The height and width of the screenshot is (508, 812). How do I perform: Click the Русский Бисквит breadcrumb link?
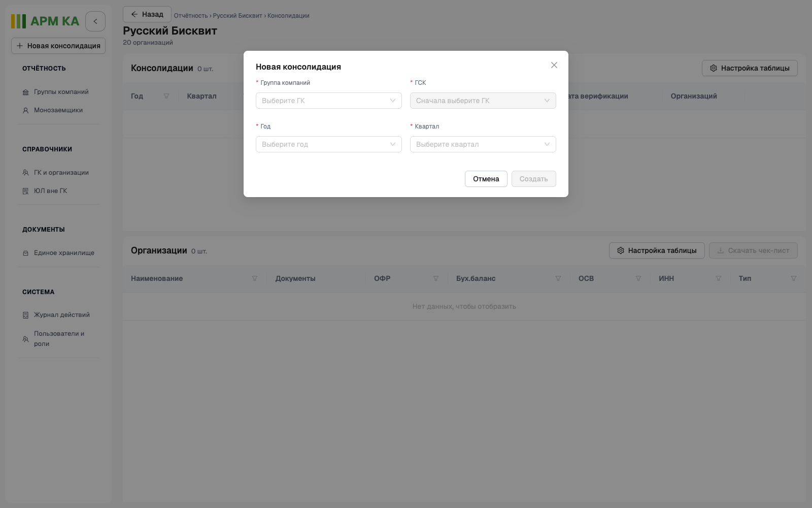(238, 16)
